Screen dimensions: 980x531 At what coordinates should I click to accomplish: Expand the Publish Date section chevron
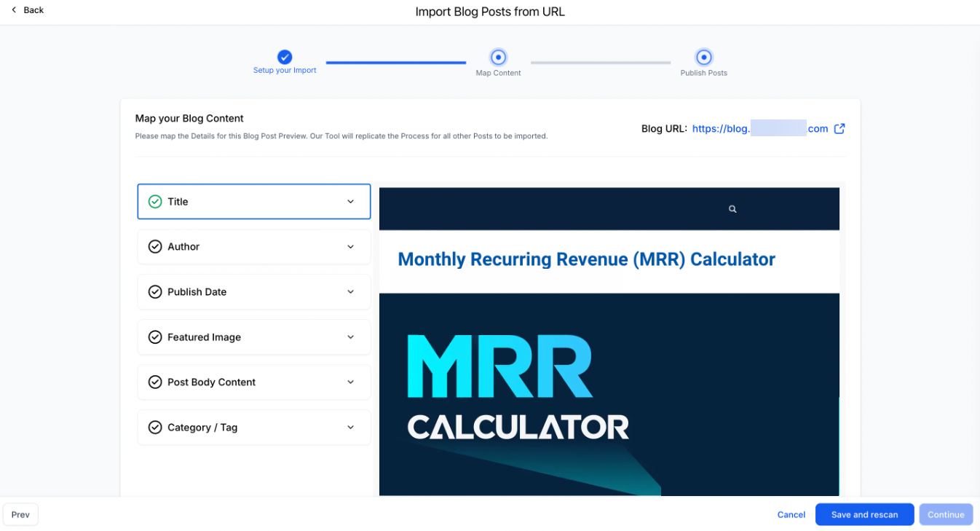[350, 292]
